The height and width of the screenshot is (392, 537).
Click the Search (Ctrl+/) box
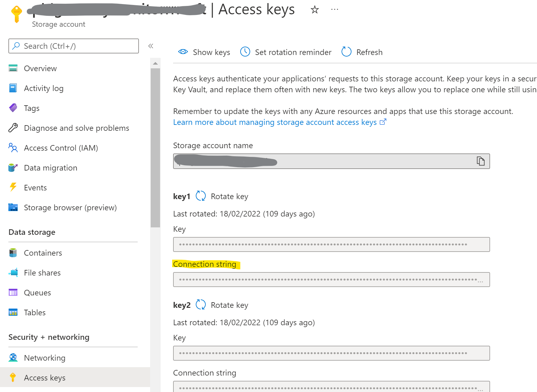pyautogui.click(x=74, y=46)
